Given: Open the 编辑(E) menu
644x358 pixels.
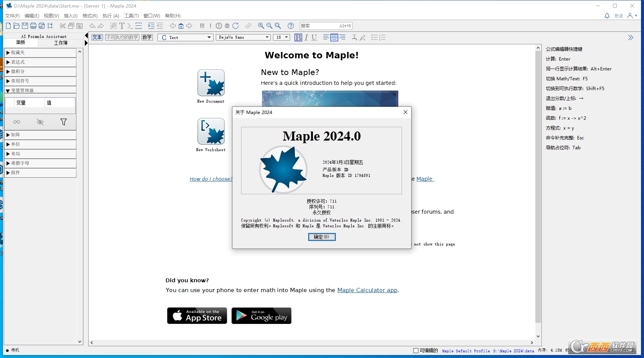Looking at the screenshot, I should 32,16.
